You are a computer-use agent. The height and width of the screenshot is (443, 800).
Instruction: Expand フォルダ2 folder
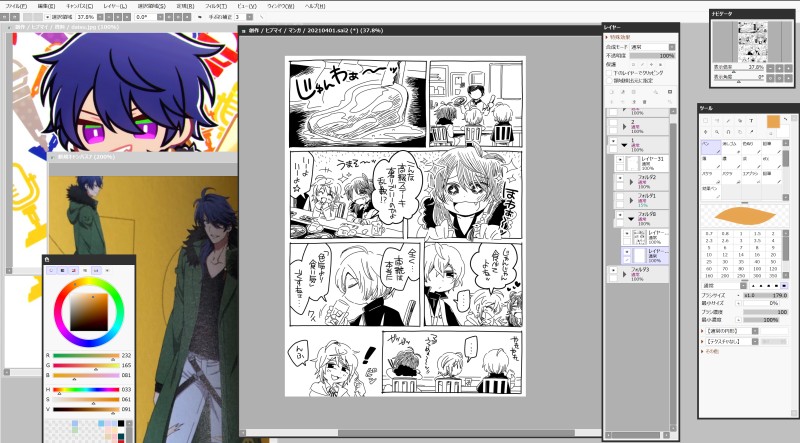pyautogui.click(x=631, y=182)
